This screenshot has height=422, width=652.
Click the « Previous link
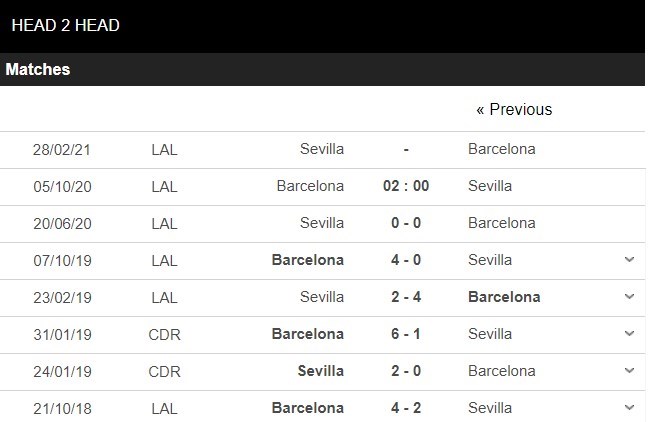coord(514,109)
